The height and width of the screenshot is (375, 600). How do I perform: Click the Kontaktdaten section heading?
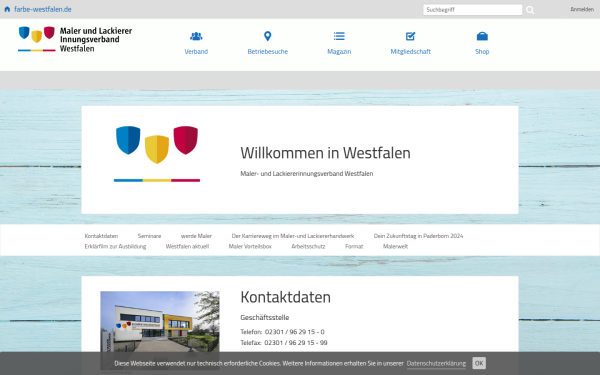(x=285, y=297)
